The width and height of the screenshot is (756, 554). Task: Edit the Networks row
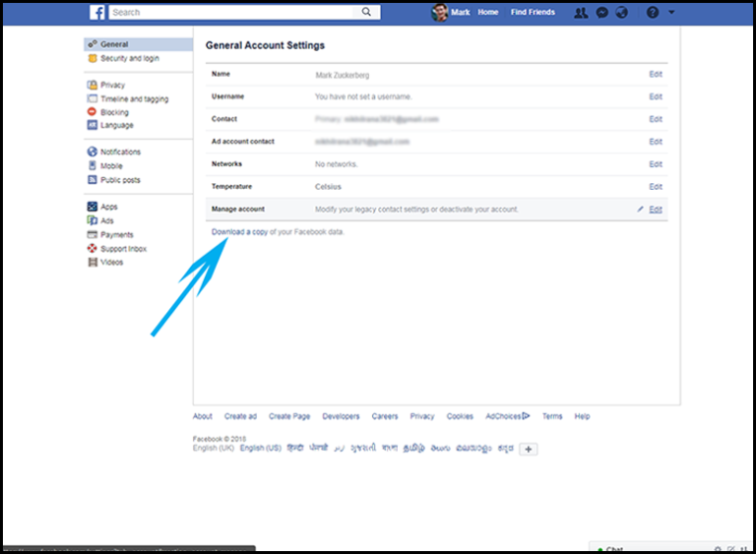point(656,164)
